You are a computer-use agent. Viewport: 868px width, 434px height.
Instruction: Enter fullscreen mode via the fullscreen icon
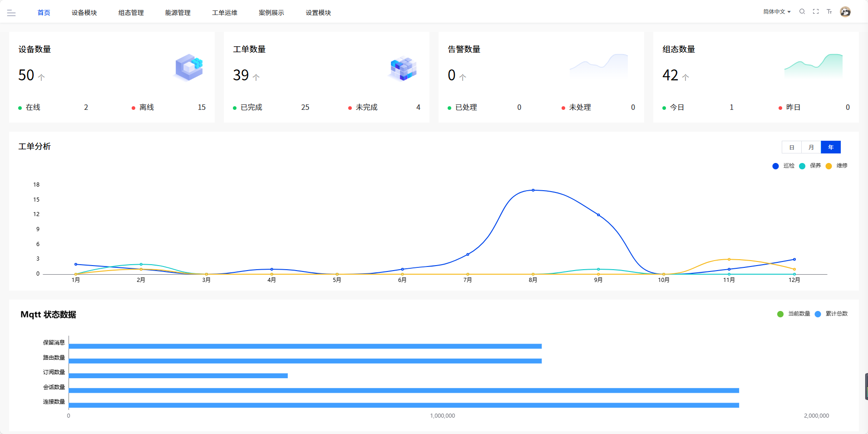click(x=816, y=12)
